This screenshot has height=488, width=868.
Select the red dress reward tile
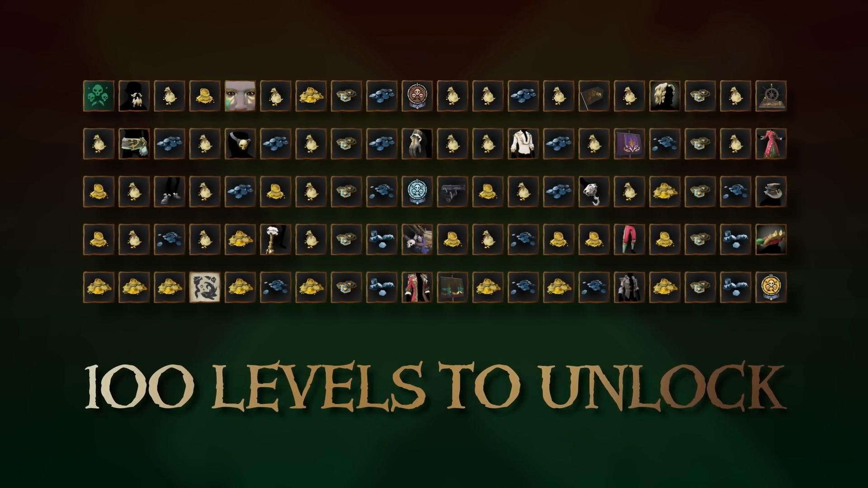[x=771, y=144]
